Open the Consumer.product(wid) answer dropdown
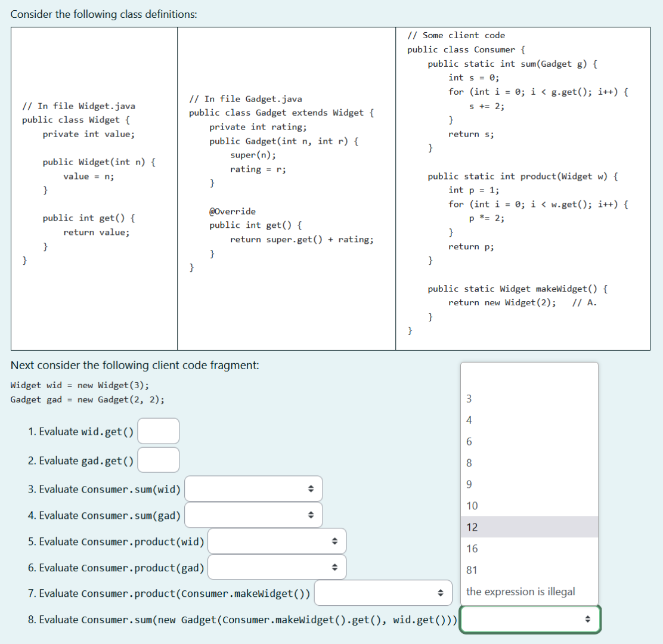 [276, 540]
